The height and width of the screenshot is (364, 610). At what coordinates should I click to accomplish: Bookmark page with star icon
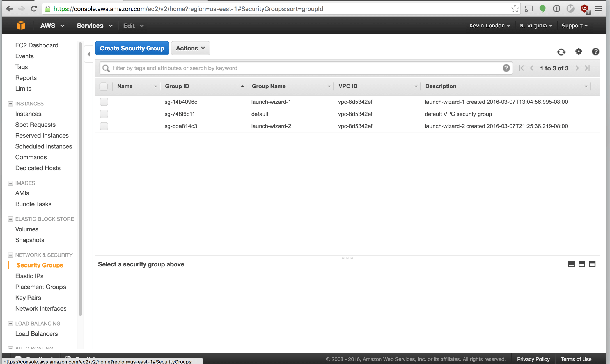pyautogui.click(x=515, y=9)
